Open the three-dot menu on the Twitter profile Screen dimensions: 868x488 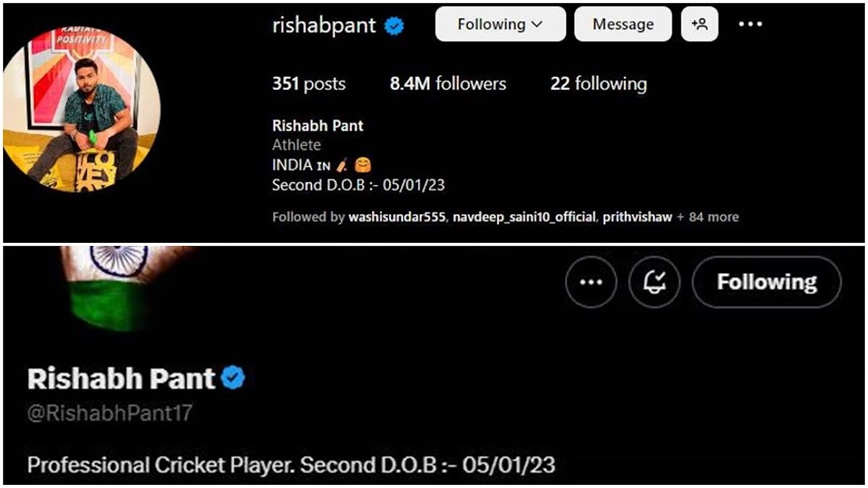[590, 282]
